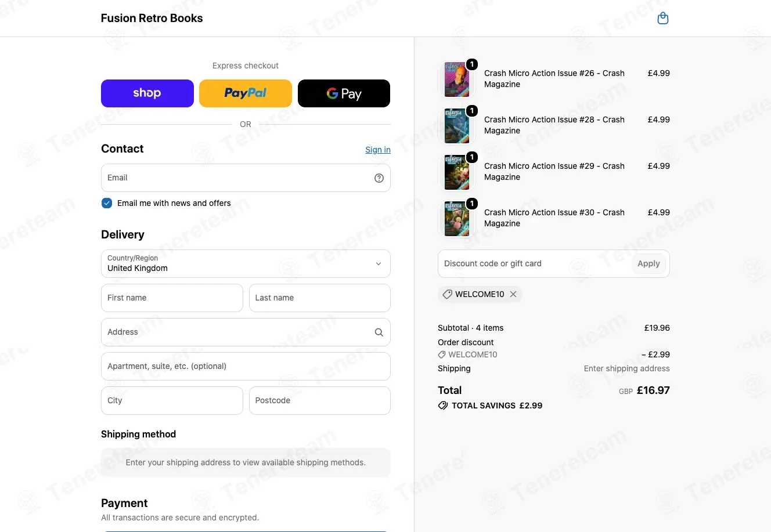This screenshot has width=771, height=532.
Task: Open the Country/Region dropdown
Action: click(x=246, y=263)
